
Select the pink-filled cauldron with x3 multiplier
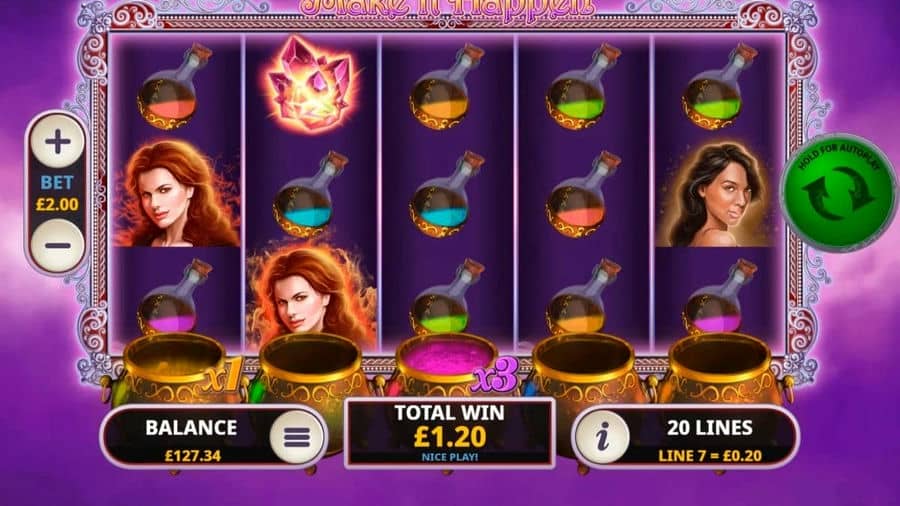[447, 367]
